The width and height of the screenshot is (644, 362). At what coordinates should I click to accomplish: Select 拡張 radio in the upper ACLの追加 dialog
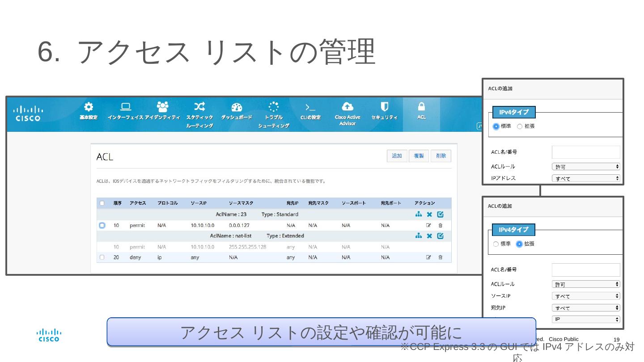coord(520,126)
